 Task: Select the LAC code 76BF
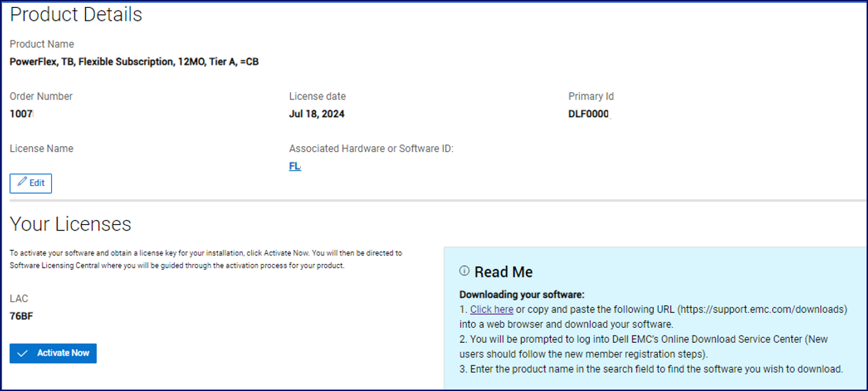[x=21, y=316]
